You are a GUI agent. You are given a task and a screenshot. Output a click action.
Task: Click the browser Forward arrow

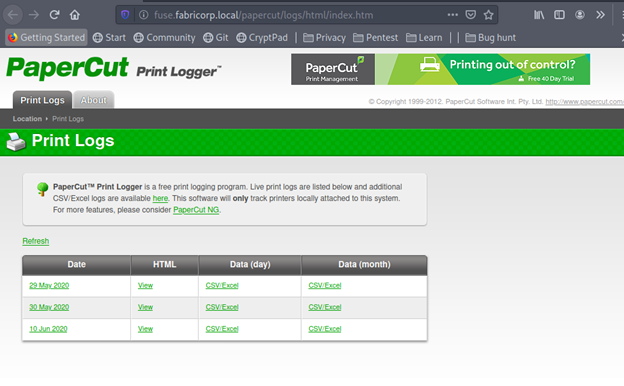coord(34,15)
